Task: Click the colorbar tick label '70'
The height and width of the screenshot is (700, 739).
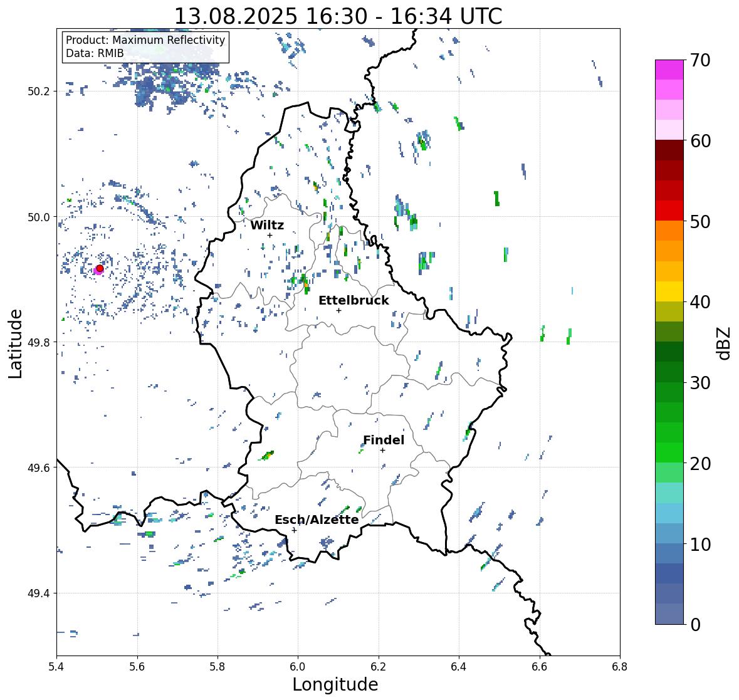Action: (x=700, y=60)
